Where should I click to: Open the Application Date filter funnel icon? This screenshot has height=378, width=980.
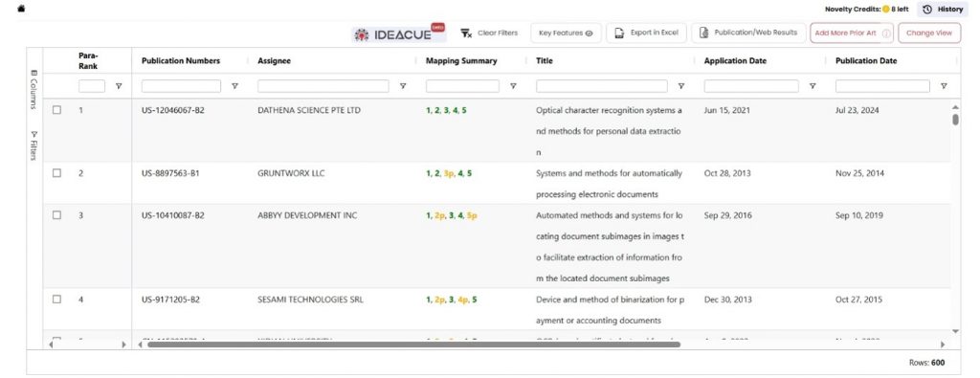coord(812,86)
